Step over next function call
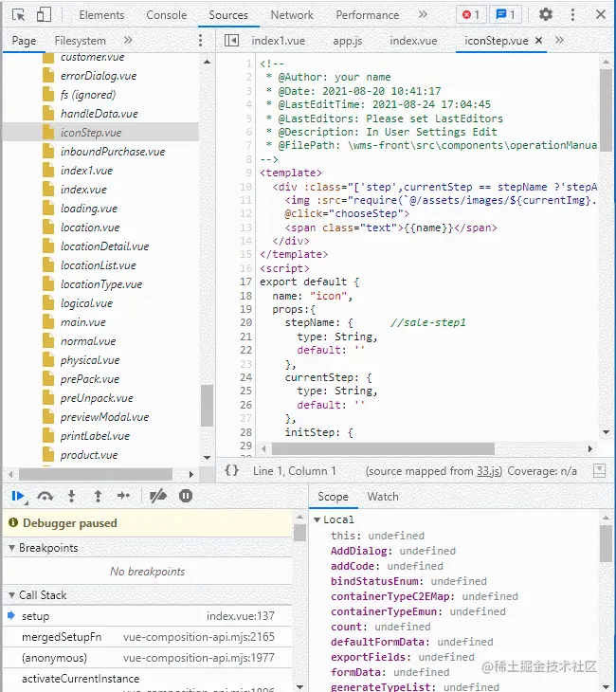Viewport: 616px width, 692px height. click(x=45, y=497)
